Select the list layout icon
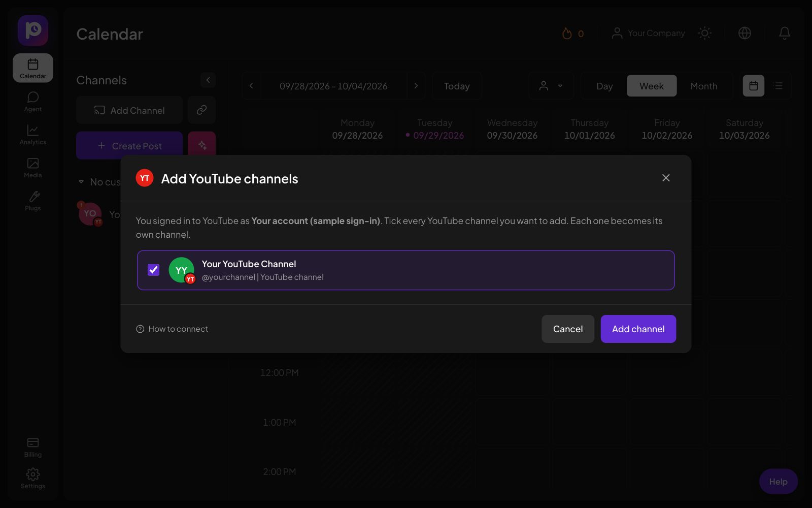This screenshot has height=508, width=812. (x=778, y=86)
